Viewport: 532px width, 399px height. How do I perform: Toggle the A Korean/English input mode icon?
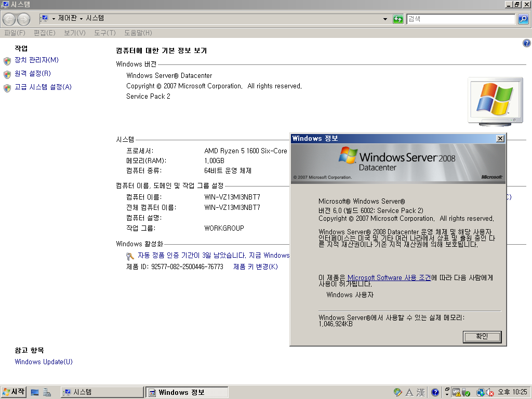click(x=409, y=393)
